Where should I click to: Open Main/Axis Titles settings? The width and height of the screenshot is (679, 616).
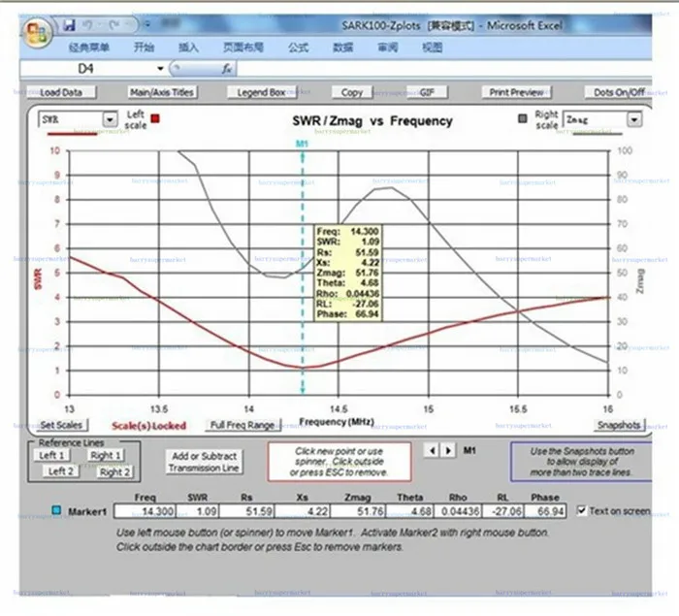pyautogui.click(x=162, y=92)
